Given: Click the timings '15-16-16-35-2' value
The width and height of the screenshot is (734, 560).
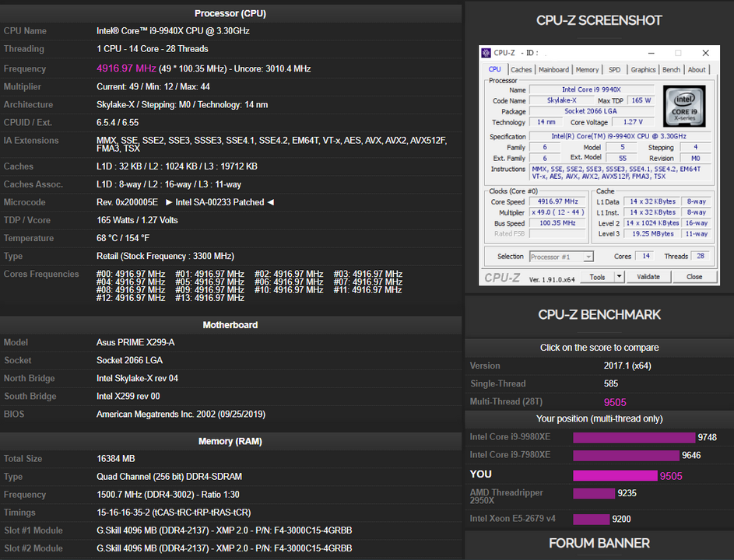Looking at the screenshot, I should tap(123, 513).
